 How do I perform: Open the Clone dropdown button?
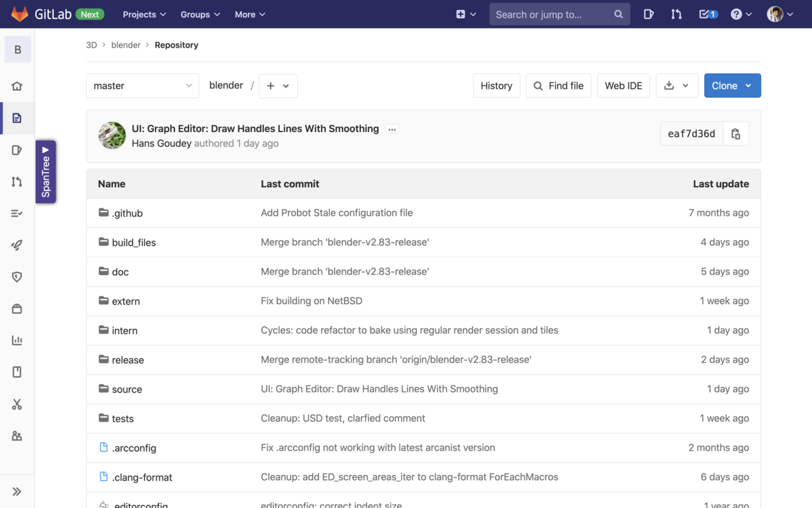click(732, 86)
